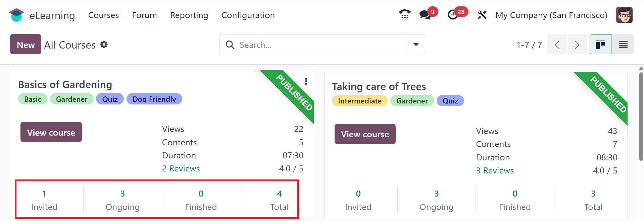Switch to kanban view
Image resolution: width=644 pixels, height=221 pixels.
[600, 44]
